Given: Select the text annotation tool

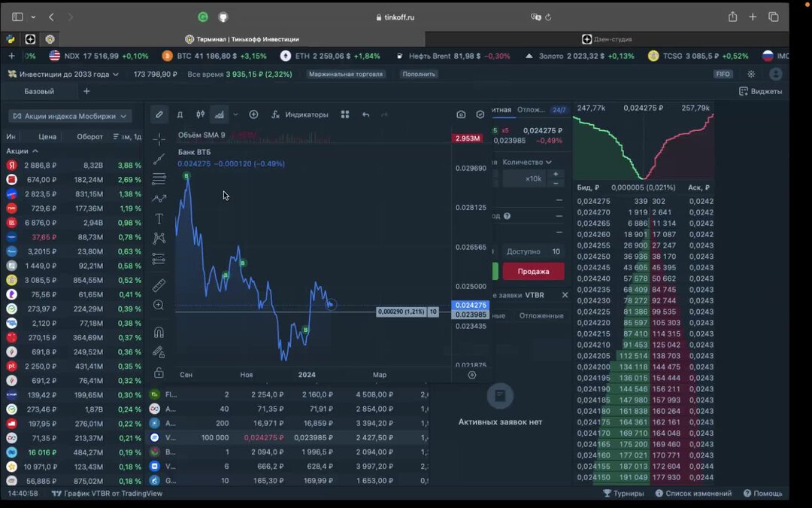Looking at the screenshot, I should 159,218.
